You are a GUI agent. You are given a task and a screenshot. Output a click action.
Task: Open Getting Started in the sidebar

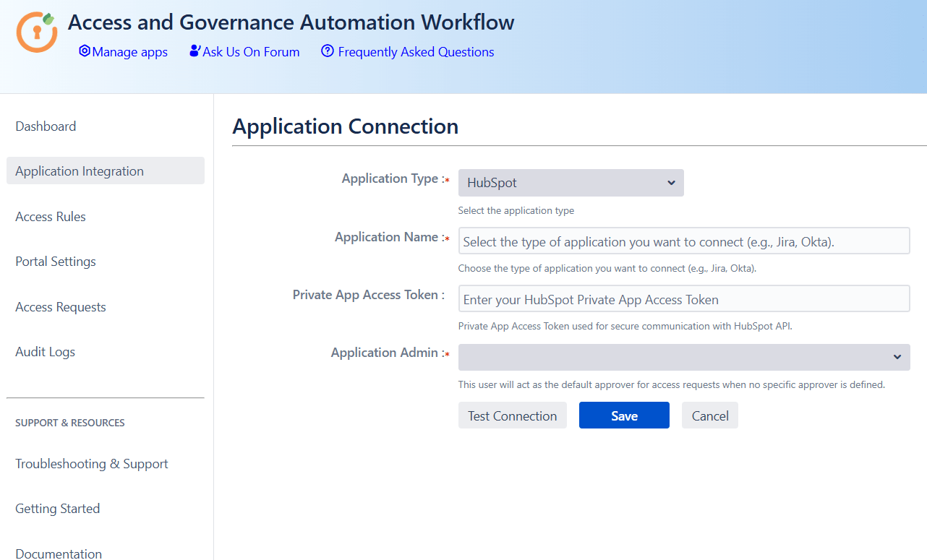[58, 509]
